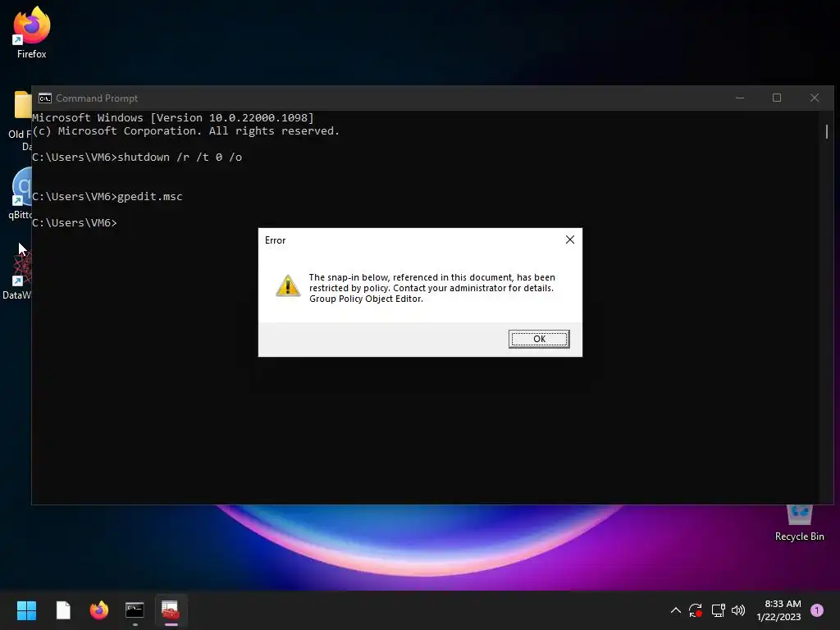Click the 'Error' dialog title text

click(275, 240)
